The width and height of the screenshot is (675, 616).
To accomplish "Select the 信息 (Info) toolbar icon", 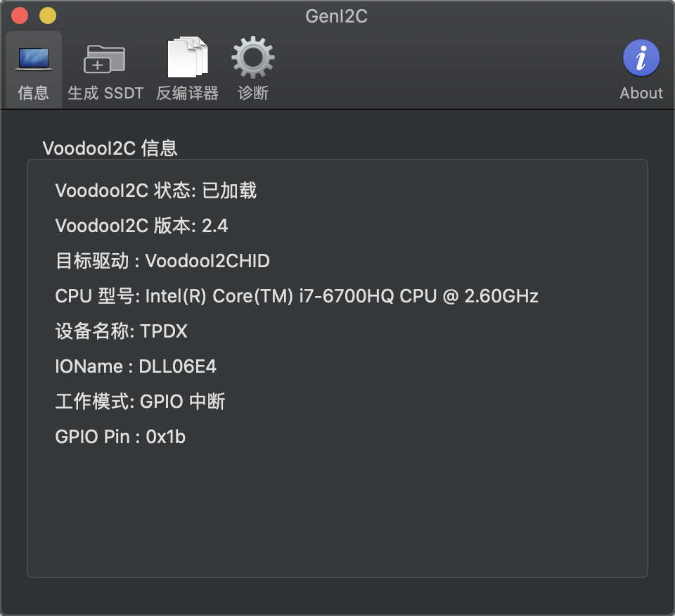I will pyautogui.click(x=33, y=68).
